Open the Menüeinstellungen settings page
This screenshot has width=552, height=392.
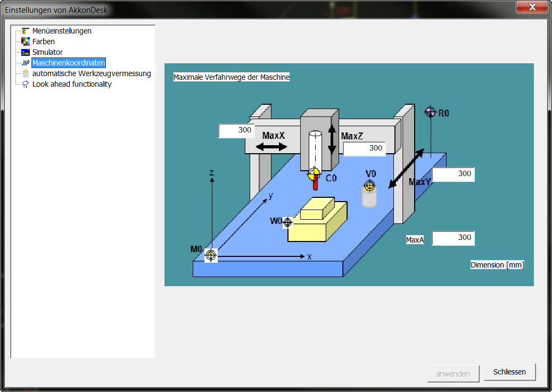[x=62, y=31]
